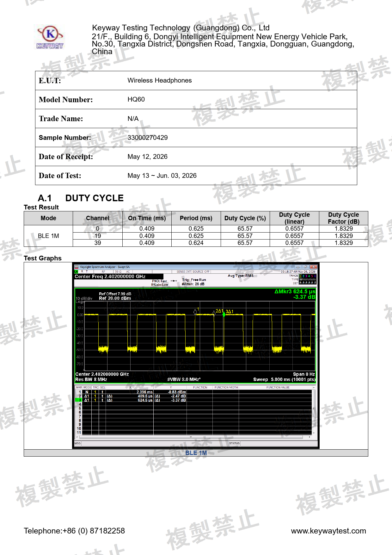The width and height of the screenshot is (392, 555).
Task: Click -0.83 dBm in the marker table
Action: [177, 392]
